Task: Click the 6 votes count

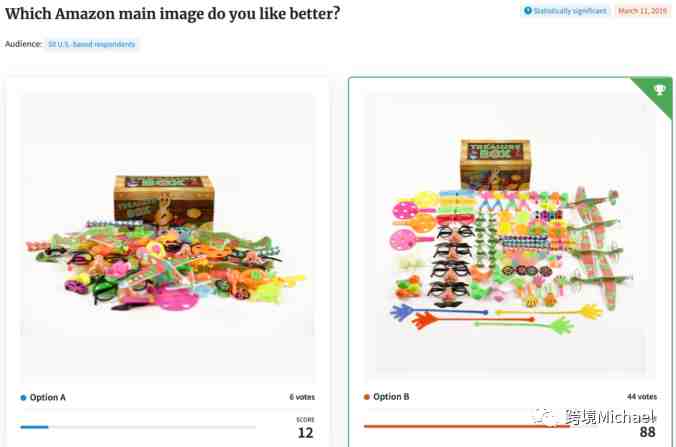Action: [302, 397]
